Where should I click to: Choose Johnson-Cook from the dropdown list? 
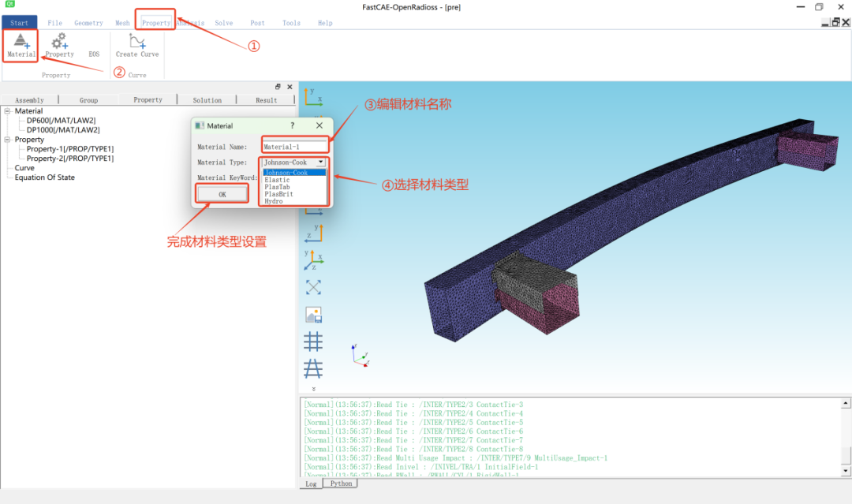coord(294,173)
